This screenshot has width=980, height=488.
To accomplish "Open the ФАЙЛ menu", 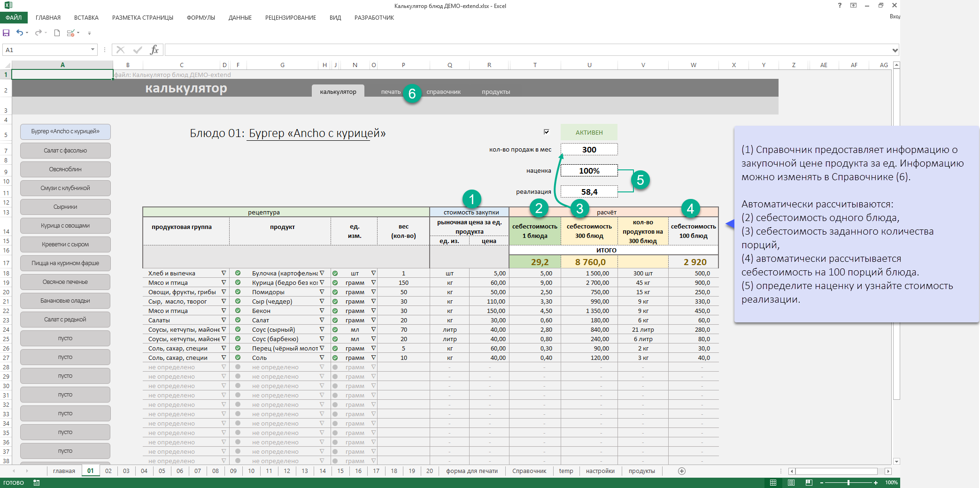I will pos(14,17).
